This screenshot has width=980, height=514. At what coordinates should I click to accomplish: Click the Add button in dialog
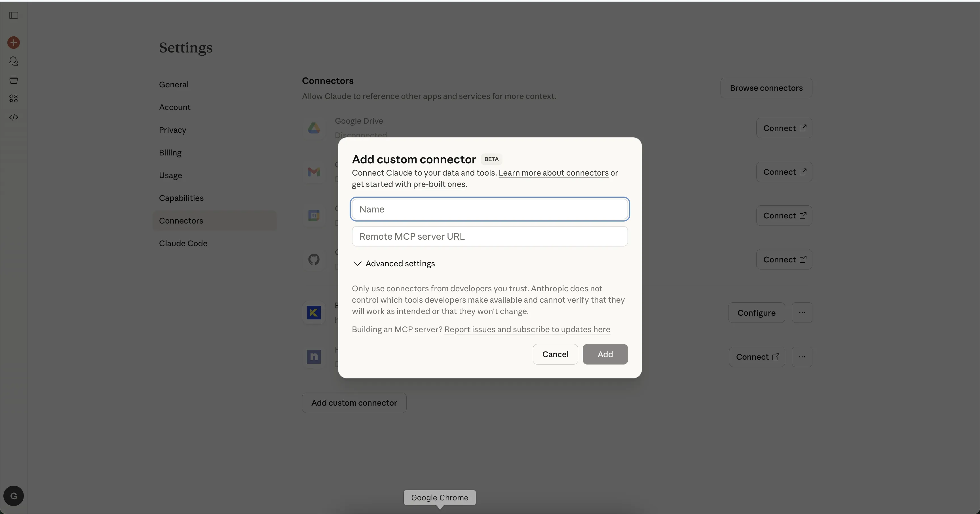click(605, 354)
